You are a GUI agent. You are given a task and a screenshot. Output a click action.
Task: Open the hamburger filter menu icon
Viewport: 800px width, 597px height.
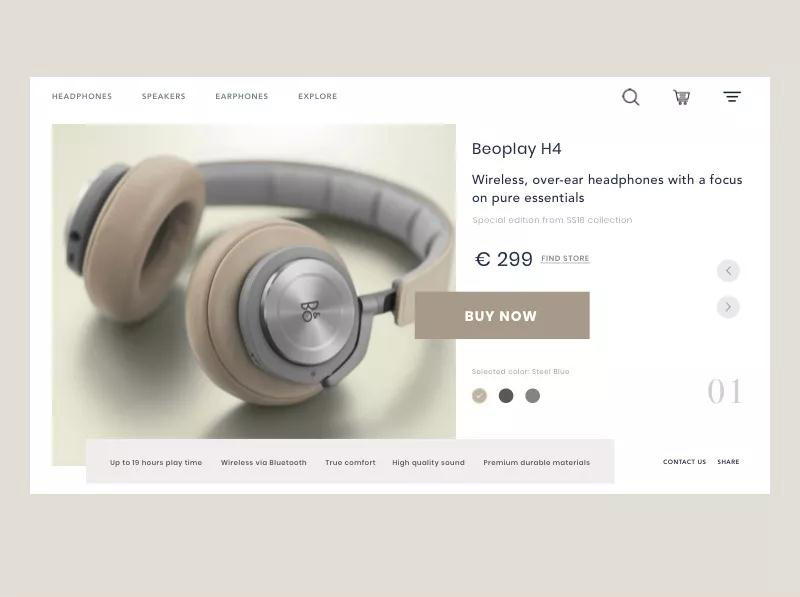tap(732, 96)
